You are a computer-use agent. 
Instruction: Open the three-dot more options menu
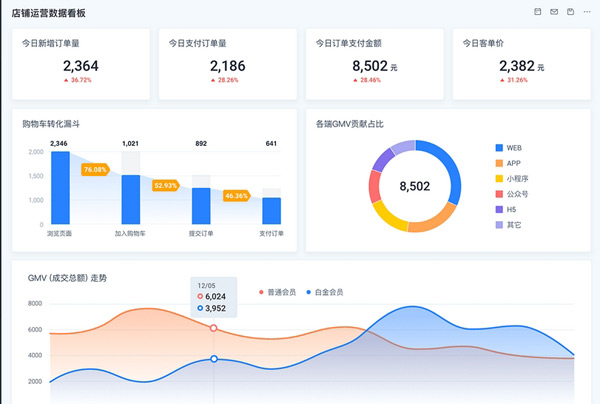586,11
